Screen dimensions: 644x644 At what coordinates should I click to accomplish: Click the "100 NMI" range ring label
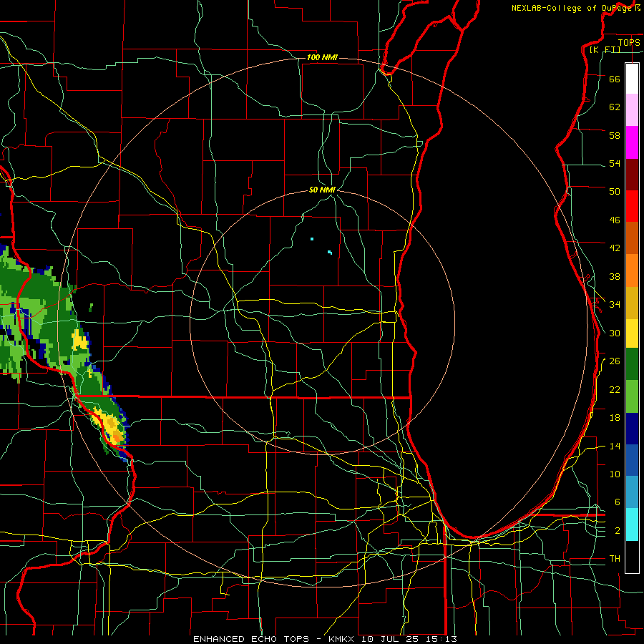pos(322,57)
